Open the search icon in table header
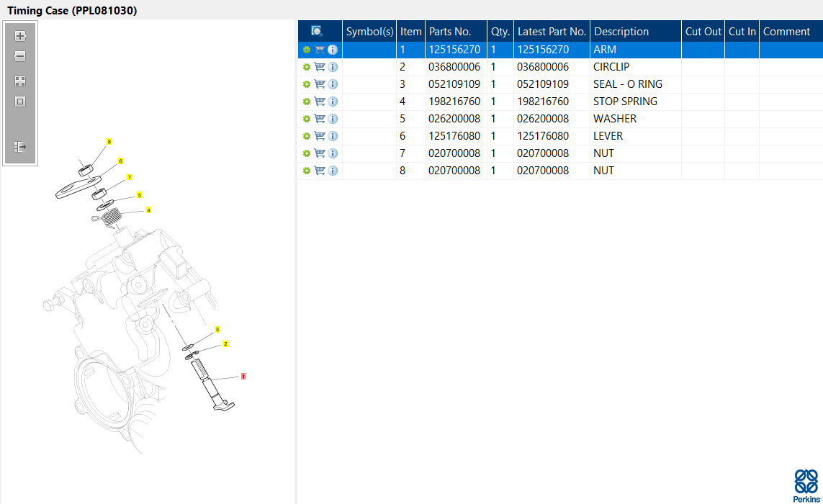Viewport: 823px width, 504px height. click(x=317, y=31)
